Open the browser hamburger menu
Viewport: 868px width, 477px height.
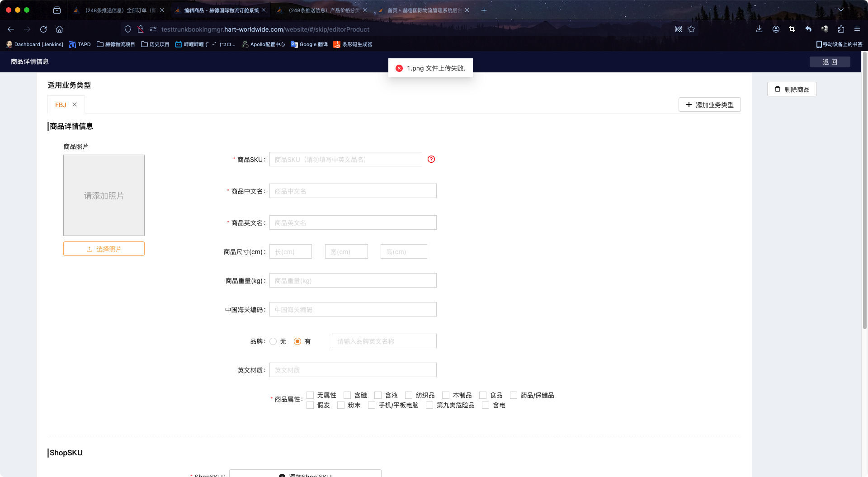click(857, 29)
